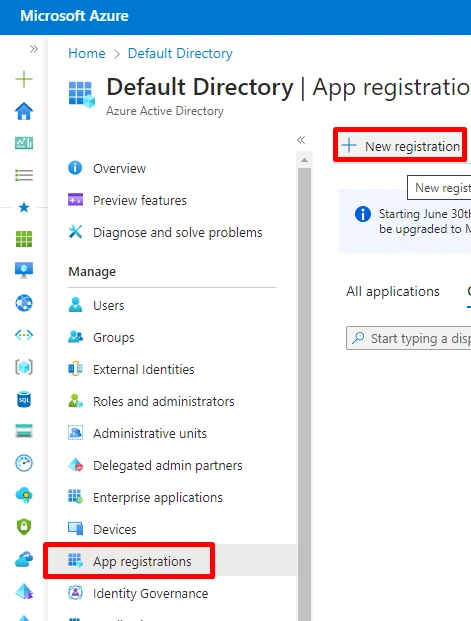Open the Monitor gauge icon
The image size is (471, 621).
pyautogui.click(x=24, y=463)
